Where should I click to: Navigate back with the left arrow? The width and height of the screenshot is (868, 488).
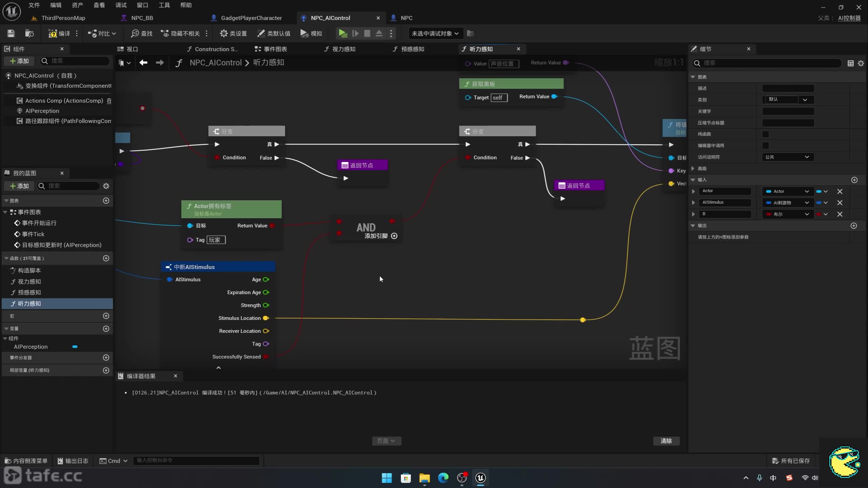[x=143, y=63]
